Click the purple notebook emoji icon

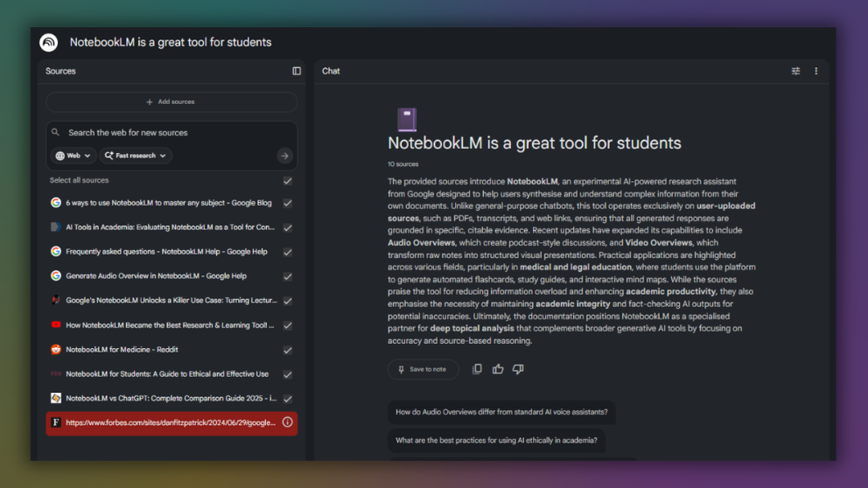pos(407,119)
